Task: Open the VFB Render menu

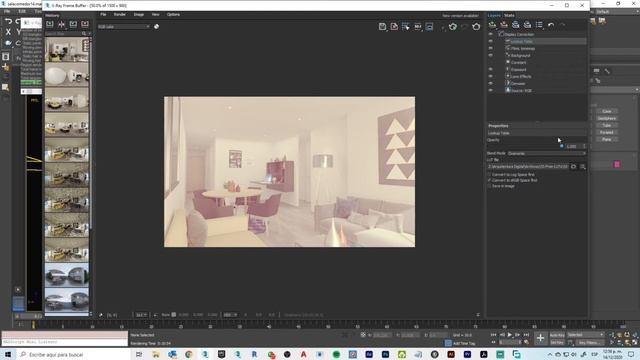Action: click(x=120, y=14)
